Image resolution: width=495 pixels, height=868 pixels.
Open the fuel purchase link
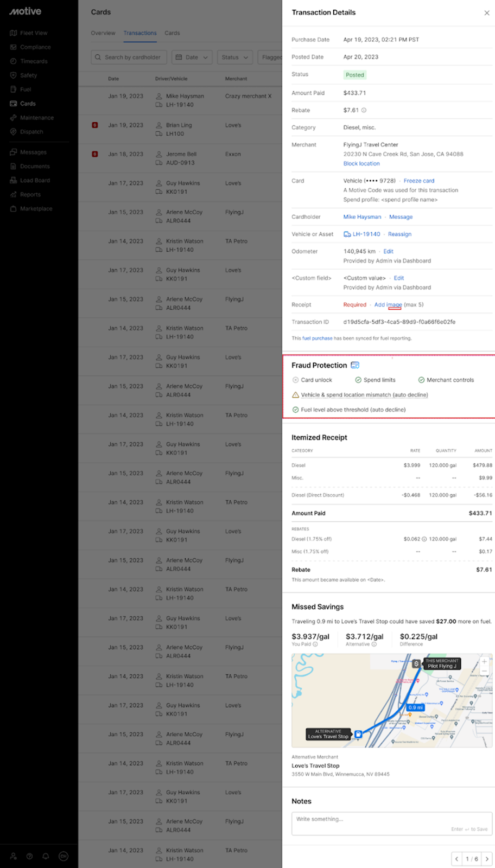(x=317, y=339)
